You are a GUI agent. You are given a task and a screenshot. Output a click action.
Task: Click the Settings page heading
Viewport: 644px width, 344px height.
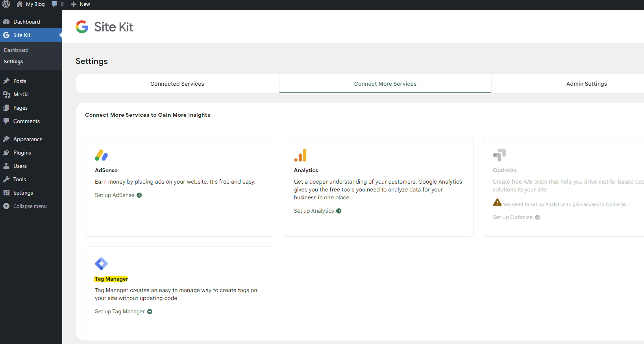click(x=92, y=61)
